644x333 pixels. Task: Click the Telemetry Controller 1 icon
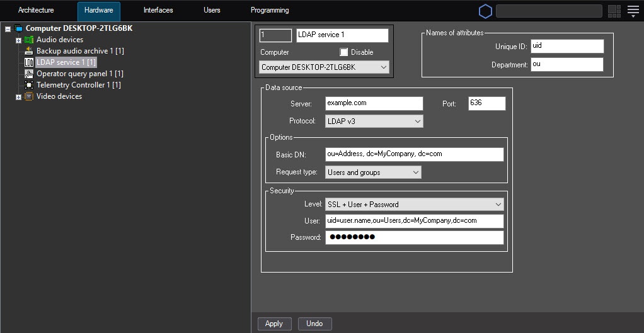29,85
